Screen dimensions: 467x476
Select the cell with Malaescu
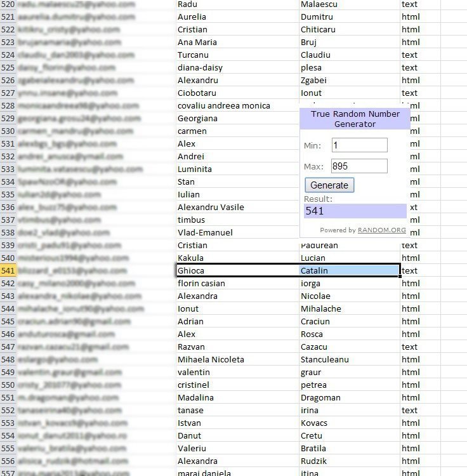coord(349,4)
